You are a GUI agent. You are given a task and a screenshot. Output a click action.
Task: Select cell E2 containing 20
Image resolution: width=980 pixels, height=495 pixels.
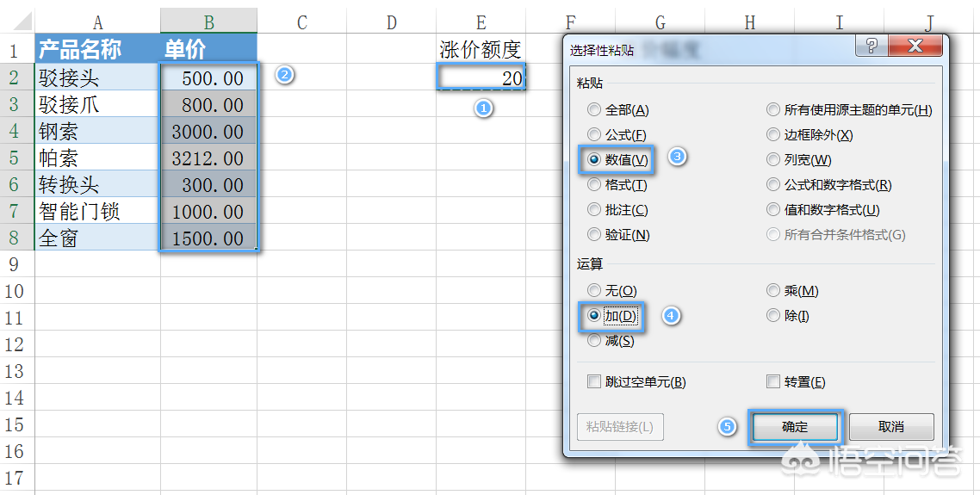point(481,78)
